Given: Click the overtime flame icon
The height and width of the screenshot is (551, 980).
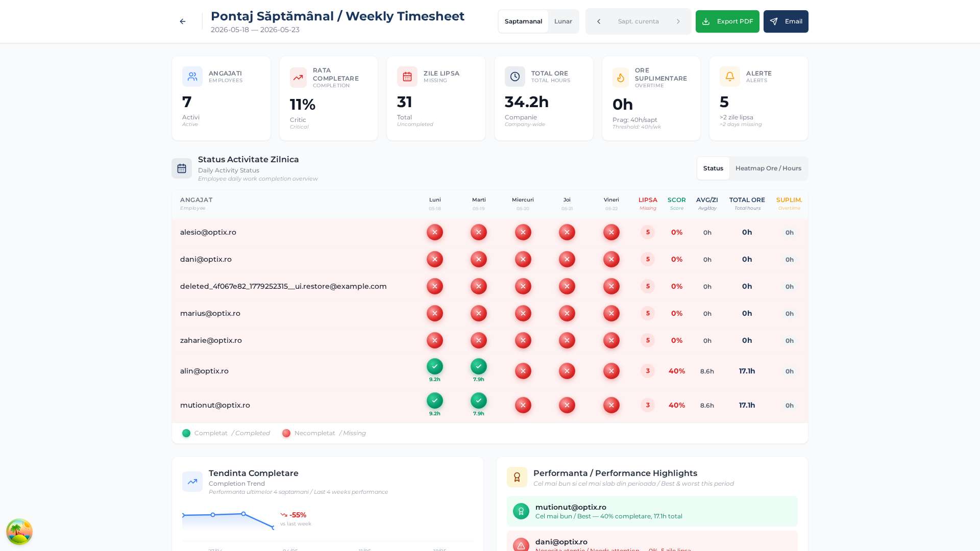Looking at the screenshot, I should [621, 78].
